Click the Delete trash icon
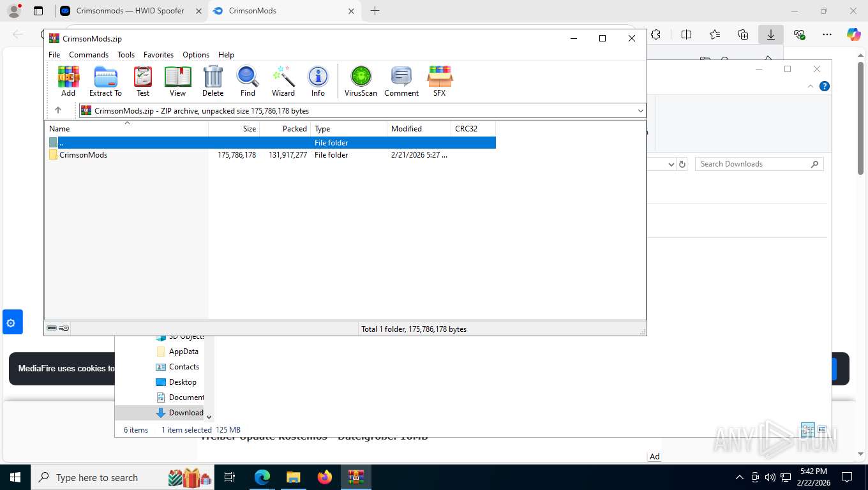The height and width of the screenshot is (490, 868). (x=213, y=81)
